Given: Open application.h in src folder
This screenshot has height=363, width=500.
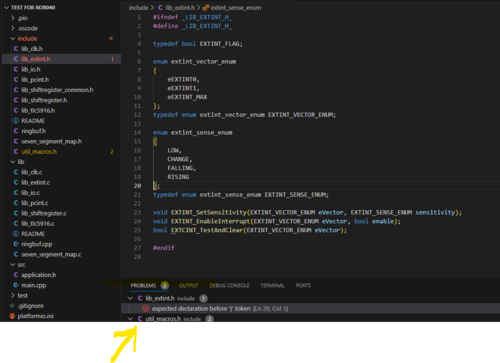Looking at the screenshot, I should [x=39, y=275].
